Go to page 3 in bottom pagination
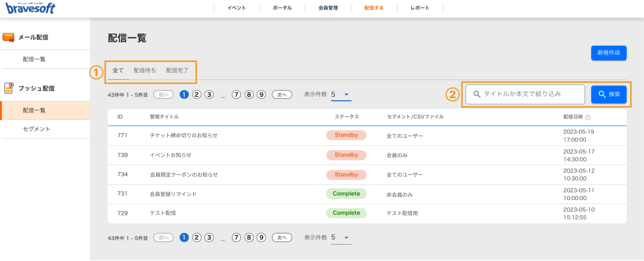The image size is (644, 261). (x=209, y=237)
